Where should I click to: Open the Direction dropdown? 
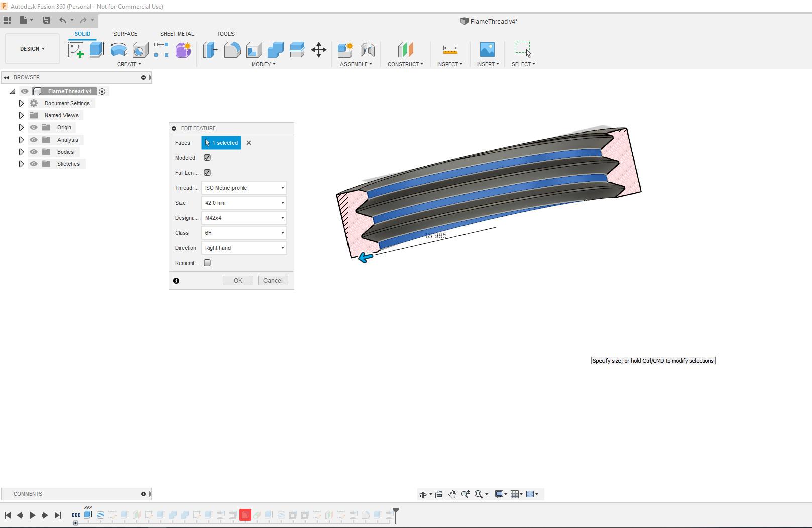point(244,248)
